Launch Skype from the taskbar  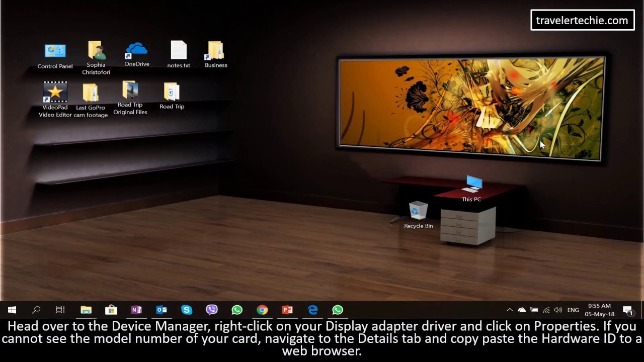tap(187, 310)
